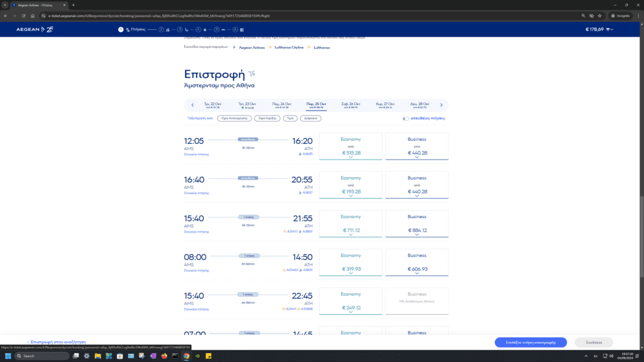Expand the € 178,69 cart summary
The height and width of the screenshot is (362, 644).
tap(599, 30)
